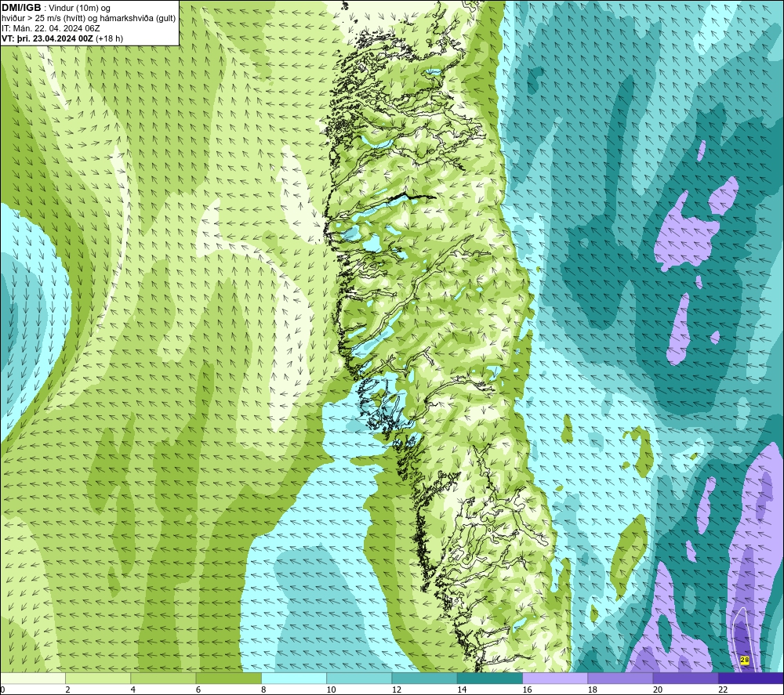Pick the 20–22 m/s violet swatch
The image size is (784, 695).
coord(685,679)
